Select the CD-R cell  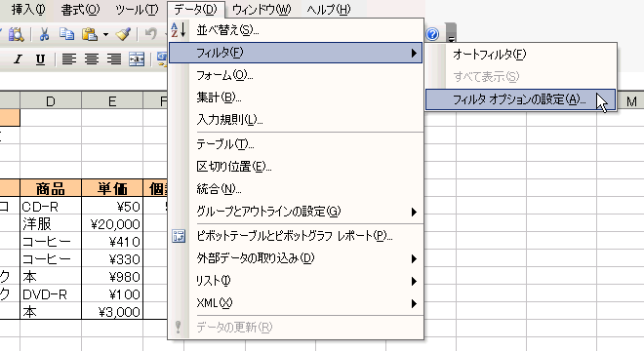pos(51,207)
